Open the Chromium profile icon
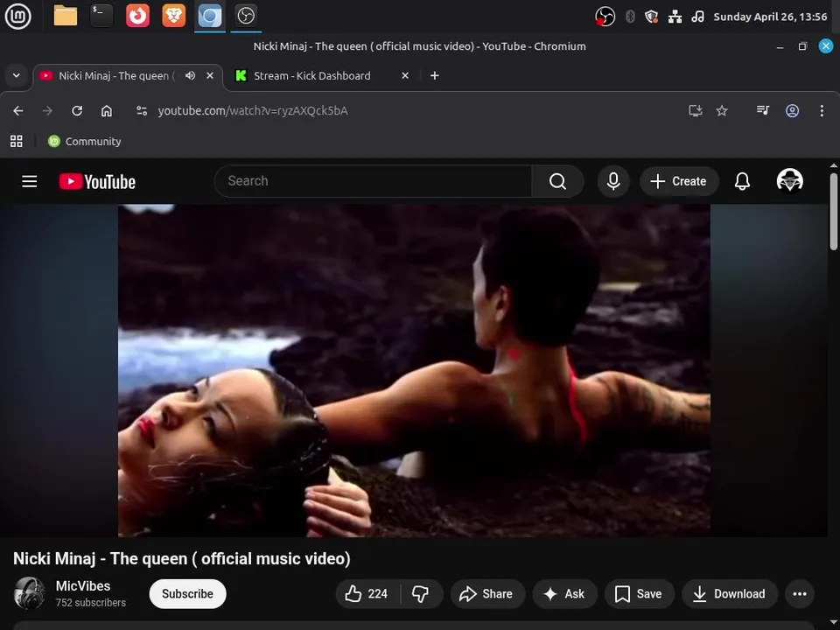The height and width of the screenshot is (630, 840). tap(793, 111)
